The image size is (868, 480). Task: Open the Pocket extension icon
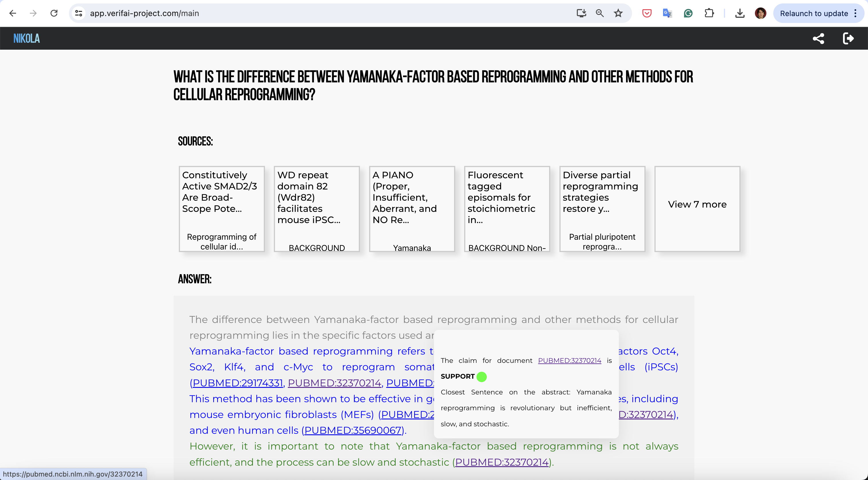click(647, 13)
